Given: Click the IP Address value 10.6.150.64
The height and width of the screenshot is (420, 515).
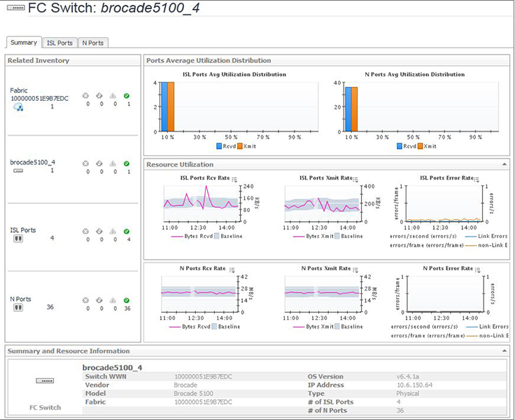Looking at the screenshot, I should (x=414, y=385).
